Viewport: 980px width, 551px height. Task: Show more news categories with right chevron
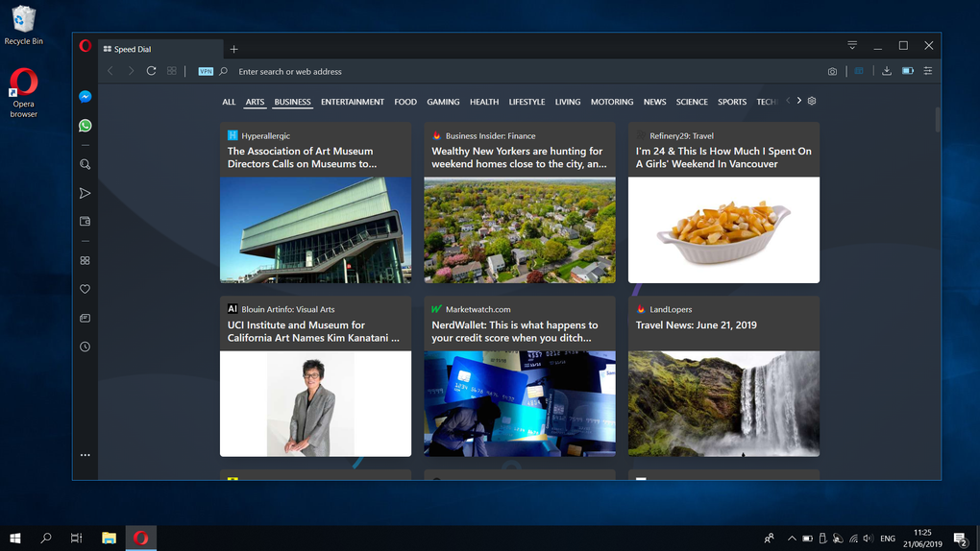click(798, 101)
